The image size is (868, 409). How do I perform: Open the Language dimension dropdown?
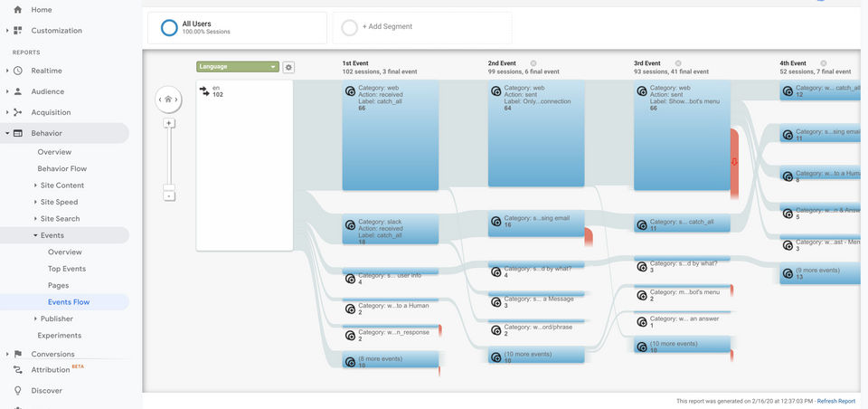[x=237, y=67]
